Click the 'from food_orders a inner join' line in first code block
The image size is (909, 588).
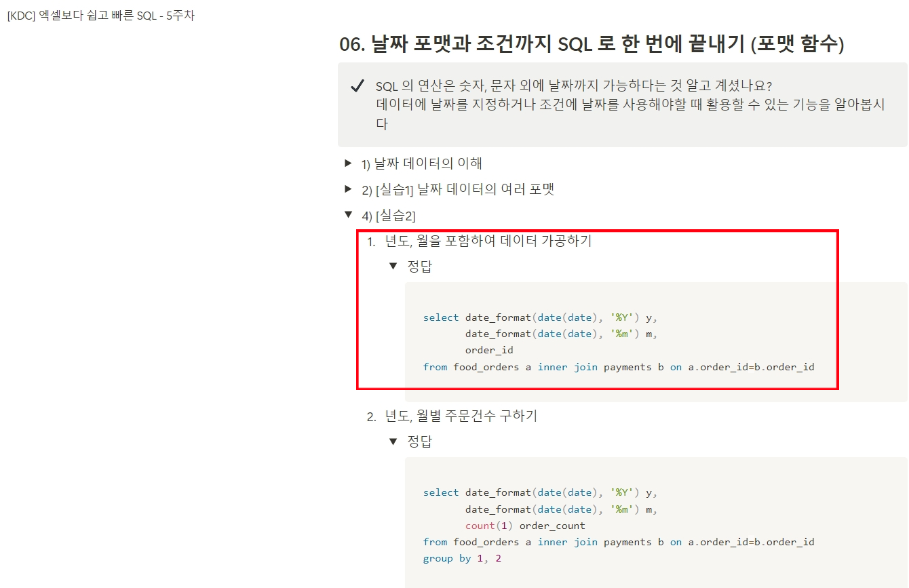[619, 367]
